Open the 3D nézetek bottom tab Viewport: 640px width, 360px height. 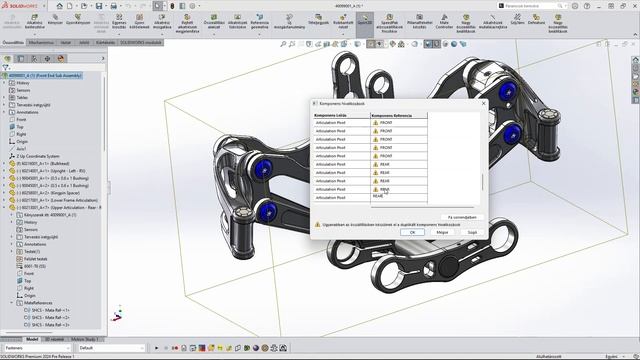click(x=54, y=339)
